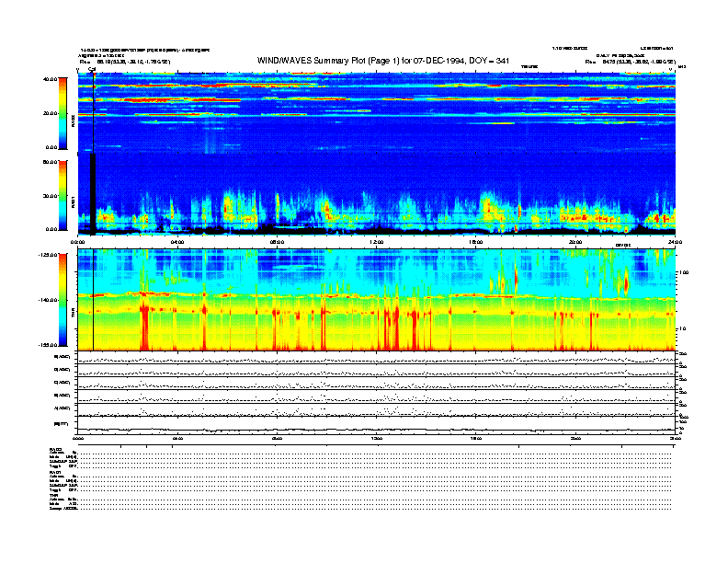The image size is (728, 563).
Task: Click the '100' label on TNR right axis
Action: pyautogui.click(x=684, y=272)
